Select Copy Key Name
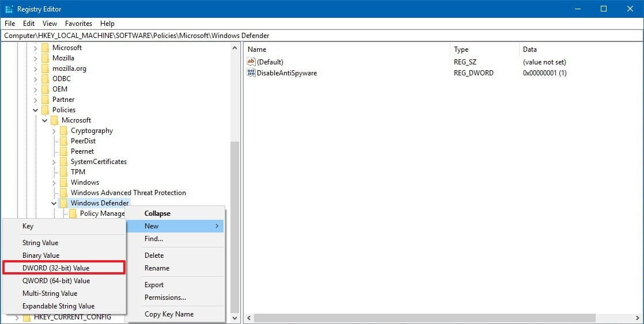644x324 pixels. pyautogui.click(x=175, y=314)
